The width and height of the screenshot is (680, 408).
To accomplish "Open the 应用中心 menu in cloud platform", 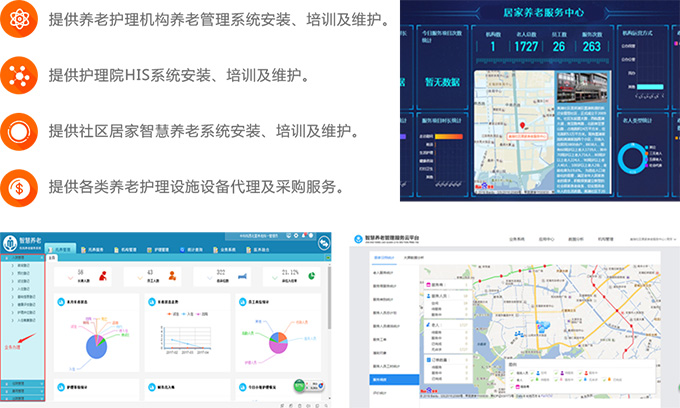I will point(545,241).
